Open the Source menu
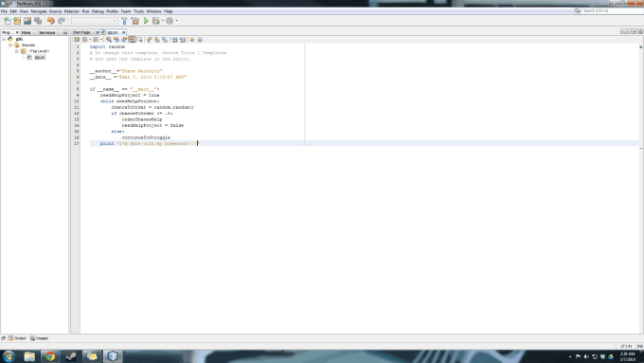The height and width of the screenshot is (363, 644). point(56,11)
